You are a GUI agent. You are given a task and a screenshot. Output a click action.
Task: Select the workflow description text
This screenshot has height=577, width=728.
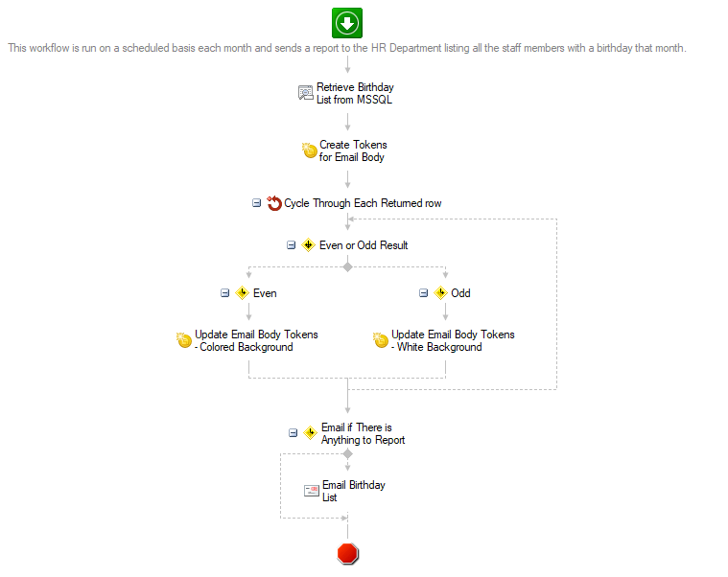click(347, 48)
